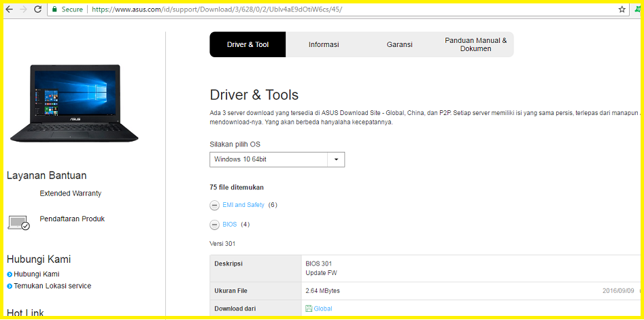Click the Driver & Tools heading
The width and height of the screenshot is (644, 320).
click(254, 95)
